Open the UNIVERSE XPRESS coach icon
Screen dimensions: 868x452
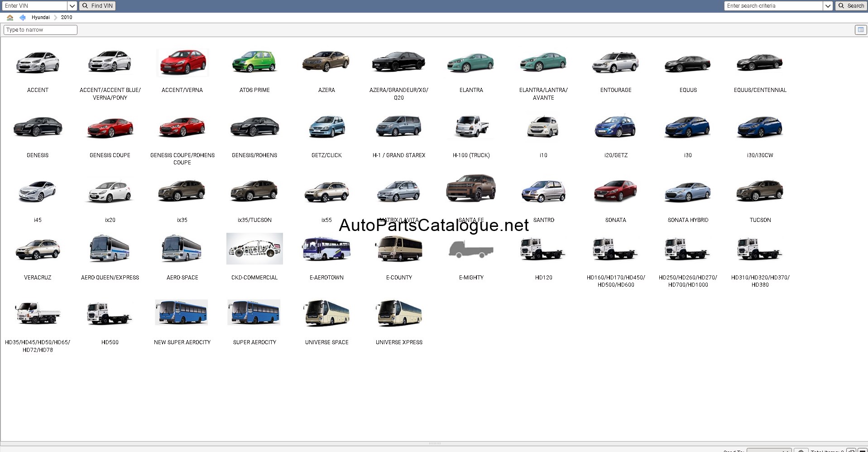tap(399, 313)
